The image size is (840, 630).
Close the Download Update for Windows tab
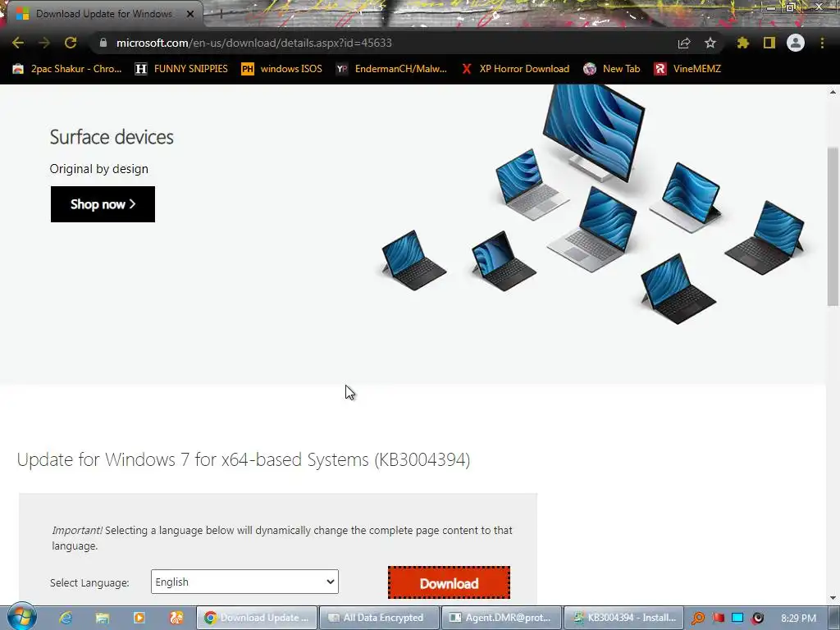[x=190, y=14]
